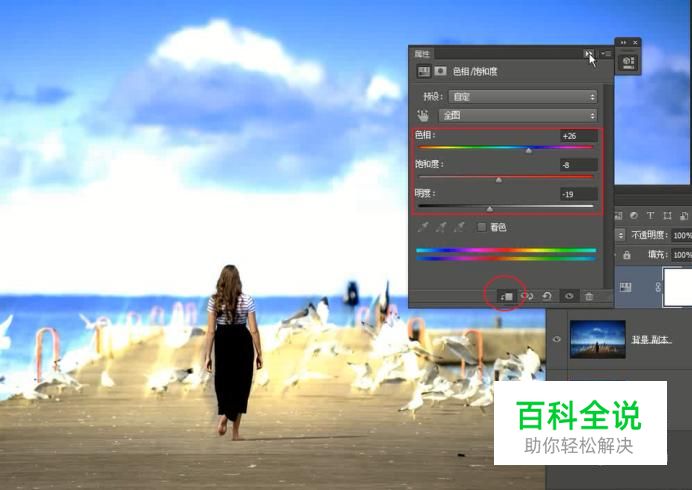692x490 pixels.
Task: Click the smart object filter icon
Action: [x=684, y=215]
